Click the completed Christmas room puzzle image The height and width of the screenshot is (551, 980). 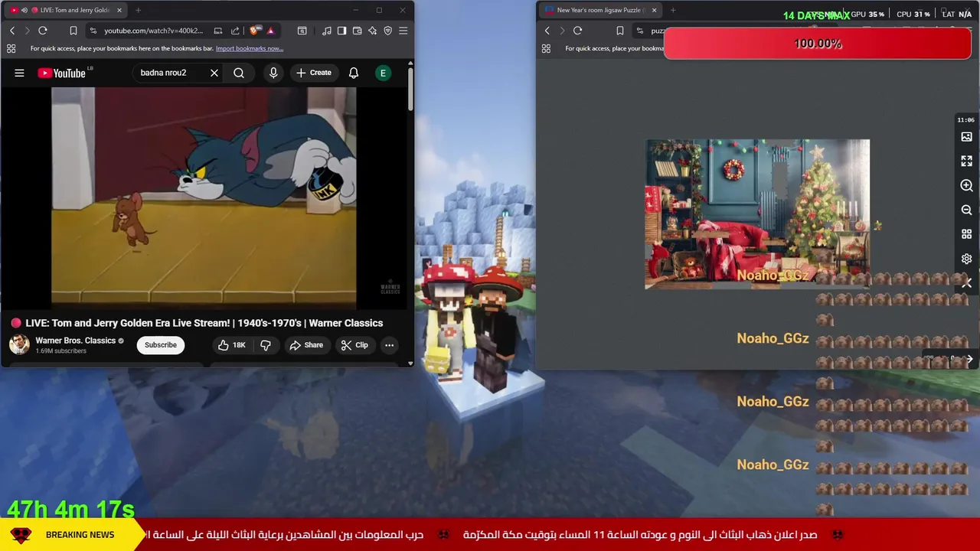pos(757,214)
